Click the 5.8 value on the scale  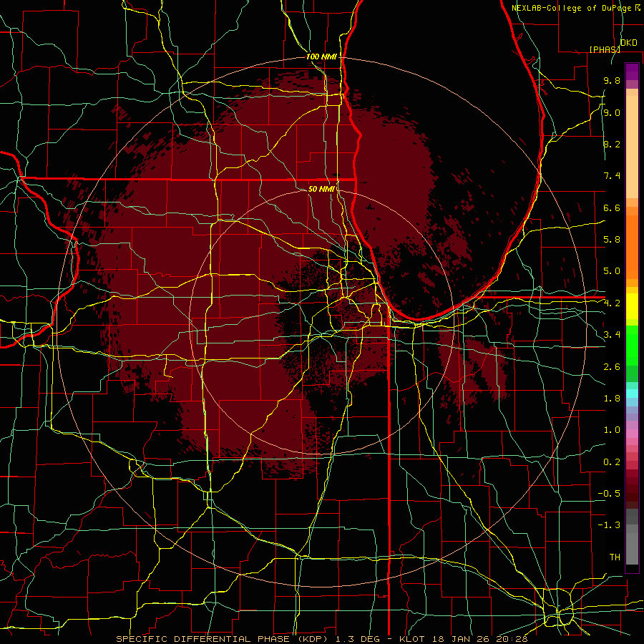coord(612,240)
